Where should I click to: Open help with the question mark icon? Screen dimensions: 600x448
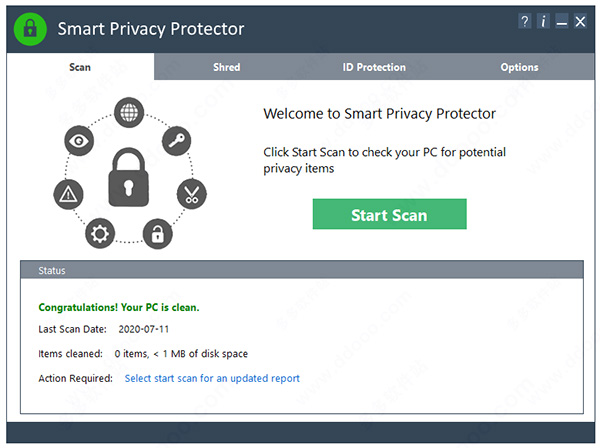click(x=525, y=22)
